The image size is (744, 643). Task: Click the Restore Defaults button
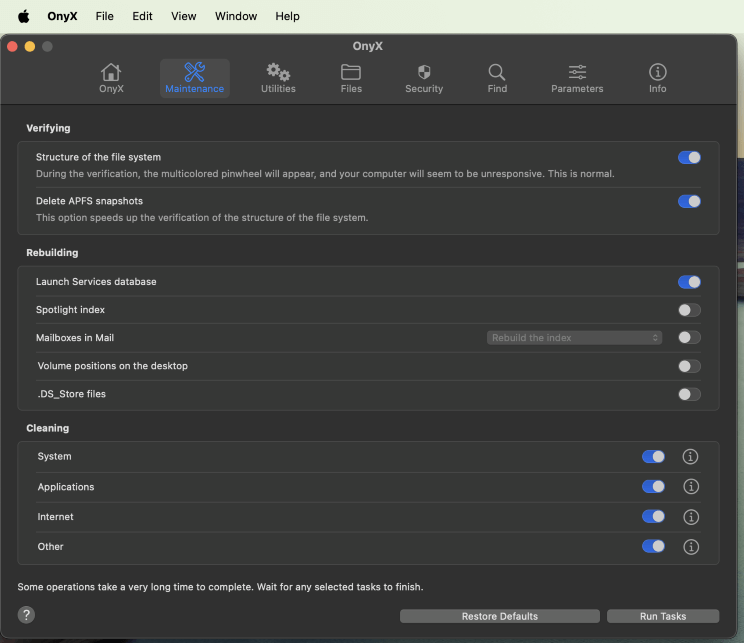(500, 616)
